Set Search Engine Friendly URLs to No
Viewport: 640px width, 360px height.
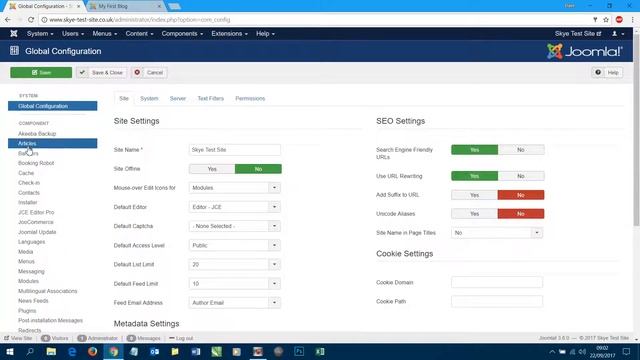[521, 150]
